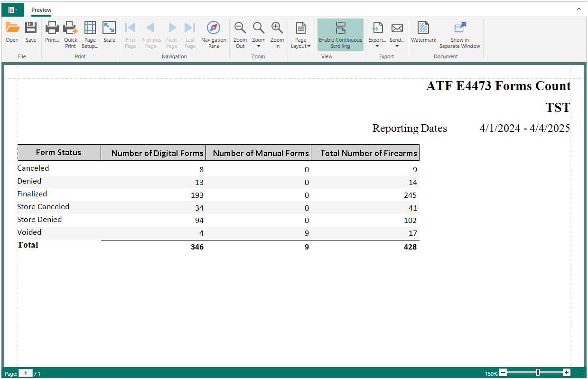Image resolution: width=588 pixels, height=379 pixels.
Task: Click the digital forms value 193
Action: [x=197, y=195]
